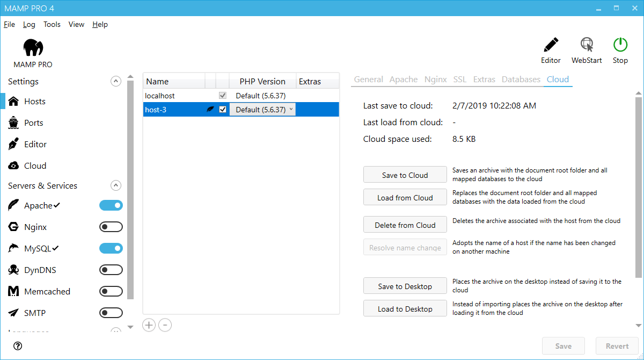Open the Tools menu

(52, 24)
